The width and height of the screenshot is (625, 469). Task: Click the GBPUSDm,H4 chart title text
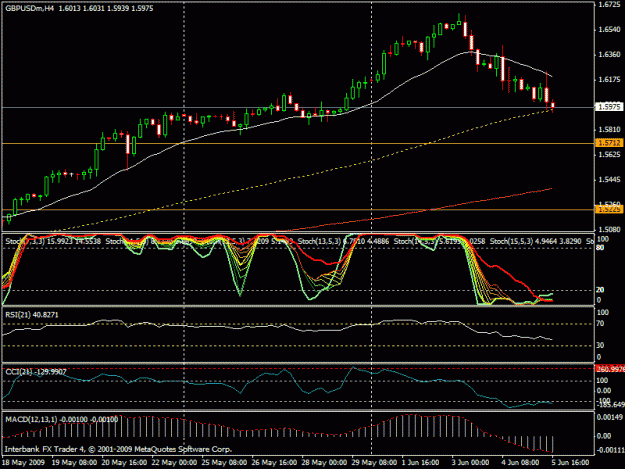[x=29, y=8]
